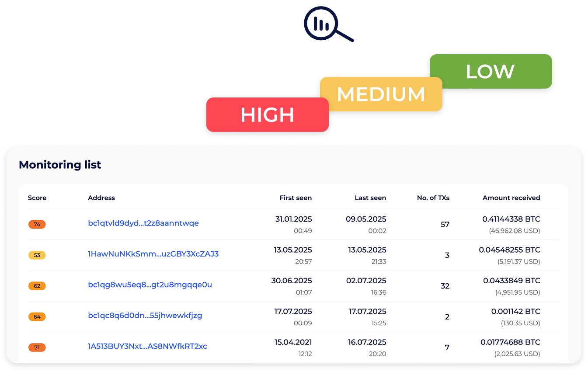Open address 1HawNuNKkSmm...uzGBY3XcZAJ3
This screenshot has width=588, height=372.
tap(153, 254)
